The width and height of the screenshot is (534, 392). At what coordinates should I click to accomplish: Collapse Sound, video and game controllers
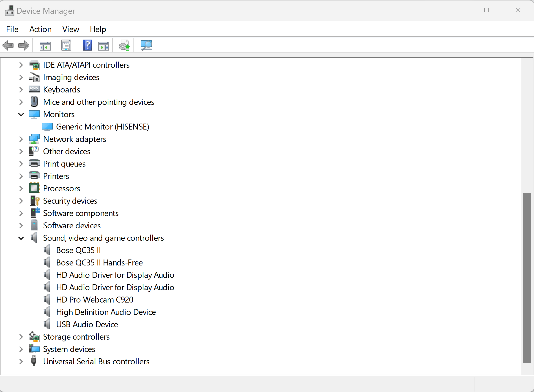coord(21,238)
